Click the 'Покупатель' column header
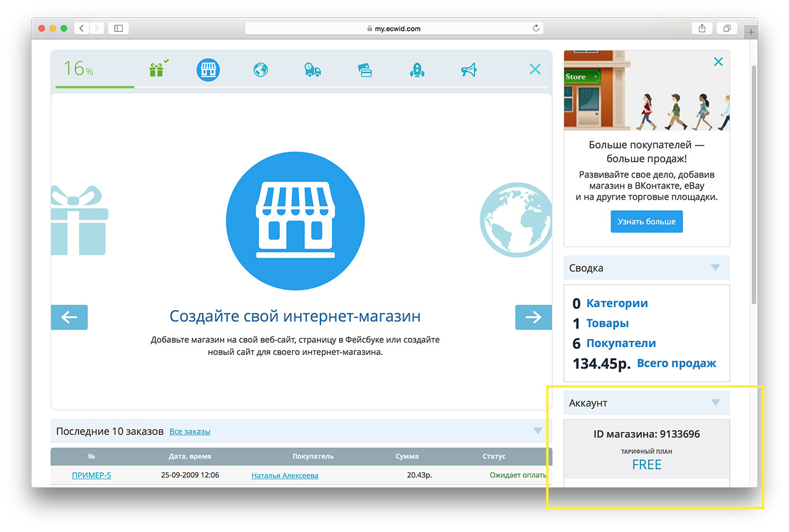This screenshot has width=789, height=532. point(313,456)
